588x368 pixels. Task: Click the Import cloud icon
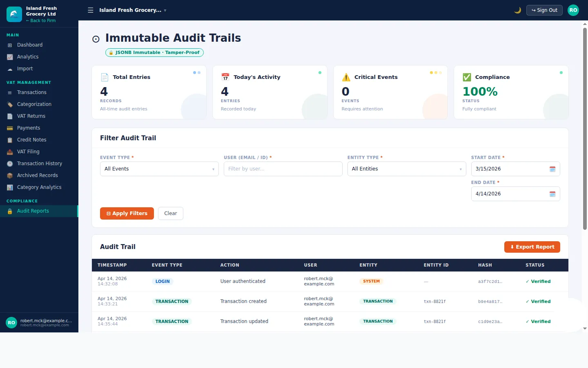point(10,69)
